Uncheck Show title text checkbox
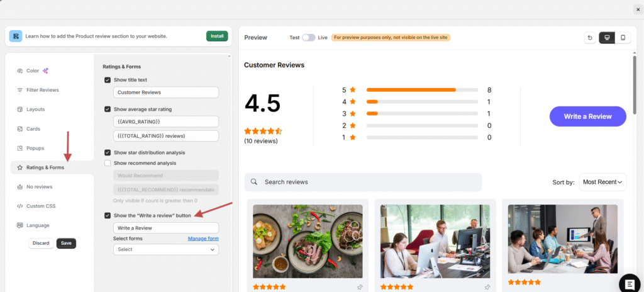The image size is (644, 292). coord(108,80)
